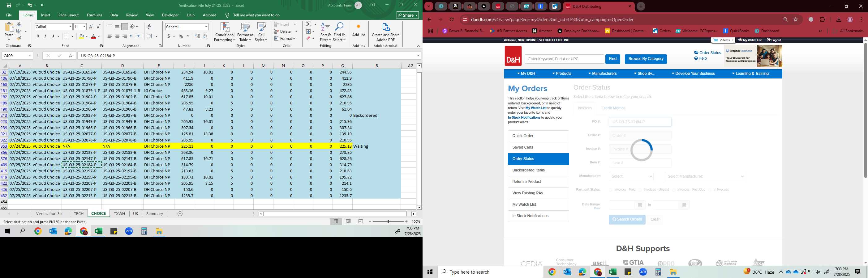Click the Excel formula bar text

click(98, 56)
